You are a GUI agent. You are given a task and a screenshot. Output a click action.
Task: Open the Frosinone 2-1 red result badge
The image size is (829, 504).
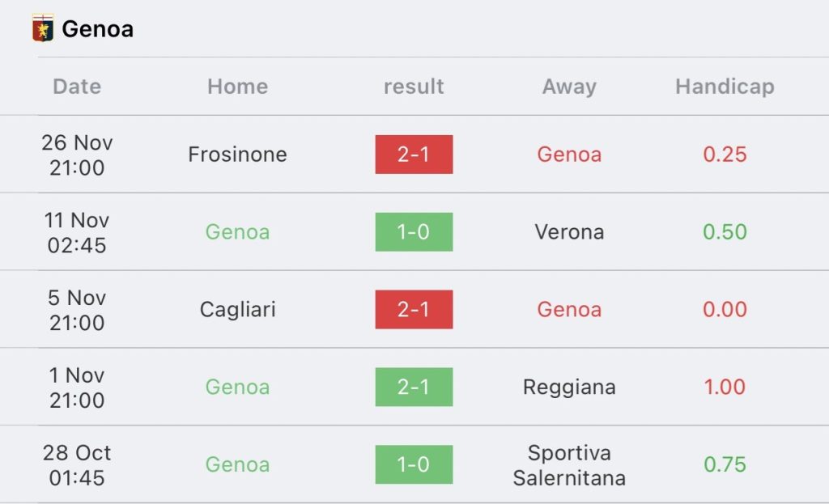(x=414, y=155)
